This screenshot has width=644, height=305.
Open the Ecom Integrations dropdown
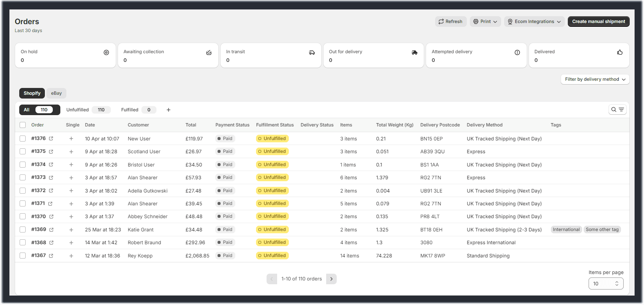tap(534, 22)
